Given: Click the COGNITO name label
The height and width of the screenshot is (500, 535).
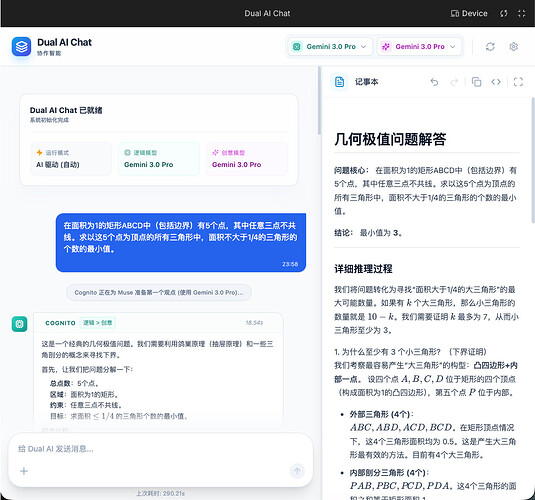Looking at the screenshot, I should pos(60,323).
